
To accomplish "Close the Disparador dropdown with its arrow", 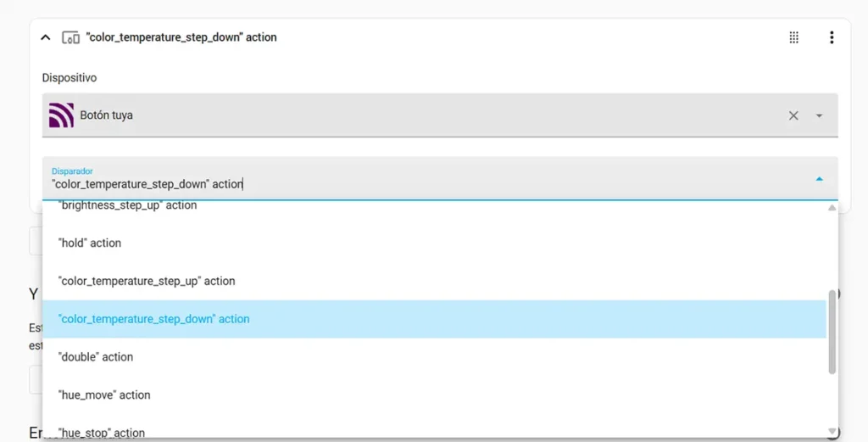I will pyautogui.click(x=819, y=179).
